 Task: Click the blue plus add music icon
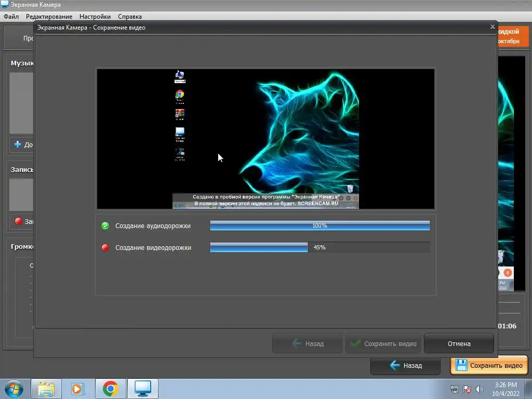tap(18, 144)
